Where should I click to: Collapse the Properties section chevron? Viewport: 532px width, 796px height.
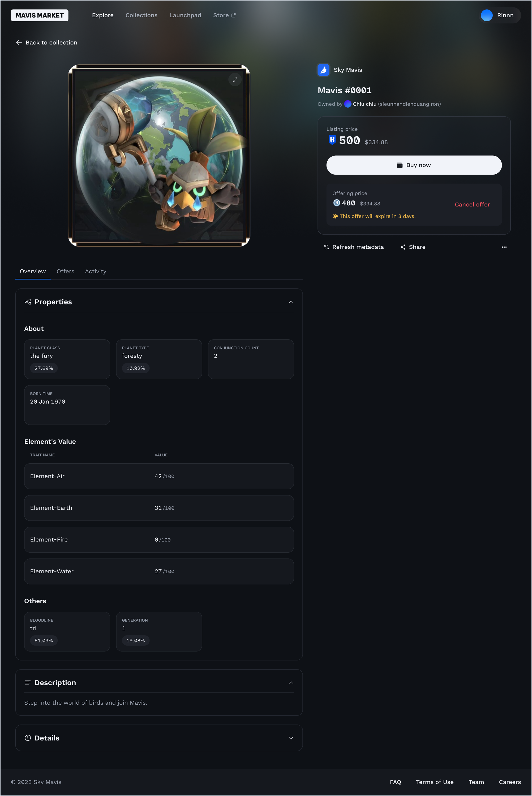(x=291, y=302)
